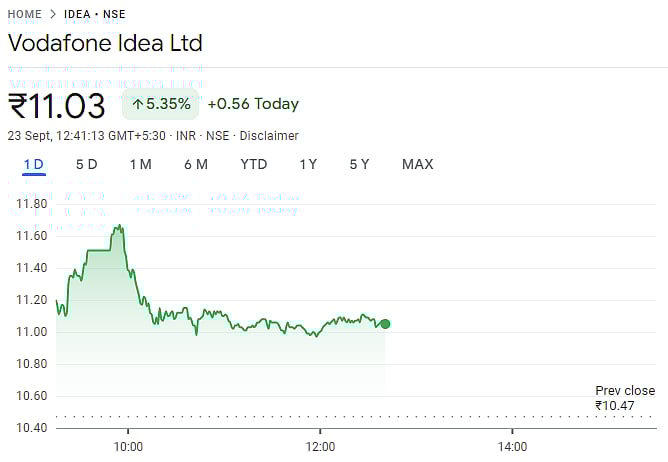Show the MAX chart range

[x=418, y=164]
